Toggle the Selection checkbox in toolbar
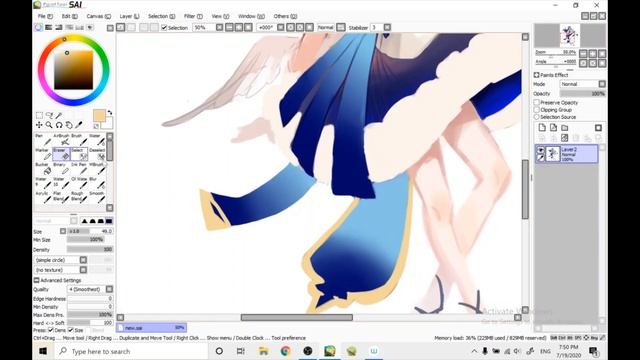This screenshot has width=640, height=360. 164,28
